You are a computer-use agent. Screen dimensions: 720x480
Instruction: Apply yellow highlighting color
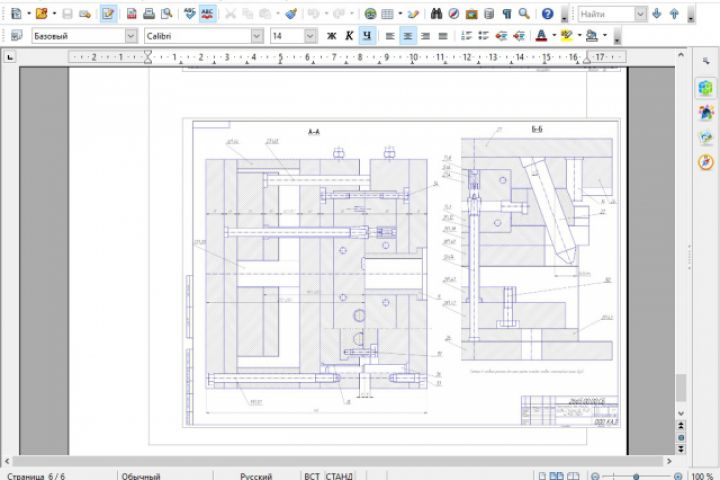pyautogui.click(x=567, y=36)
